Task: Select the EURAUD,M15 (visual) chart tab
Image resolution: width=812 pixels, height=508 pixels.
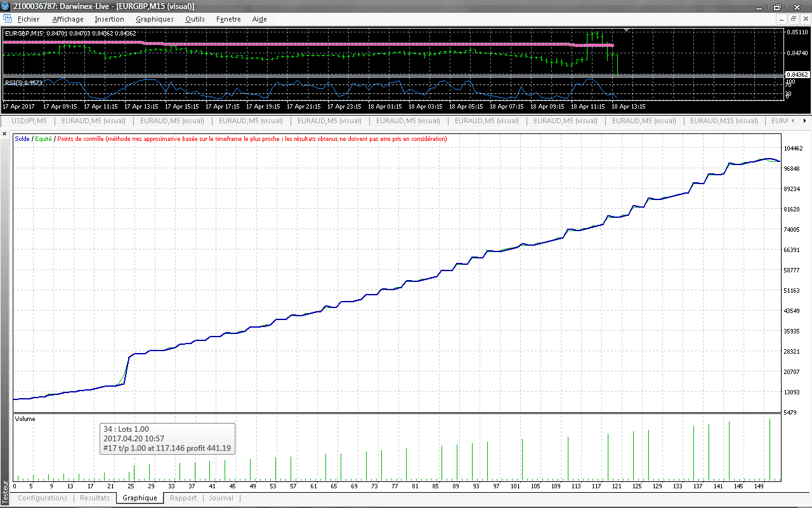Action: coord(721,121)
